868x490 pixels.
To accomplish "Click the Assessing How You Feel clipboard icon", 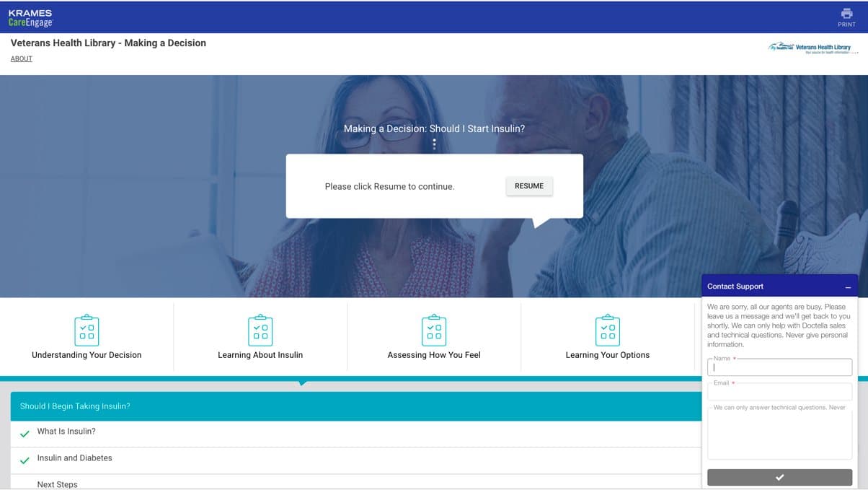I will click(x=434, y=331).
